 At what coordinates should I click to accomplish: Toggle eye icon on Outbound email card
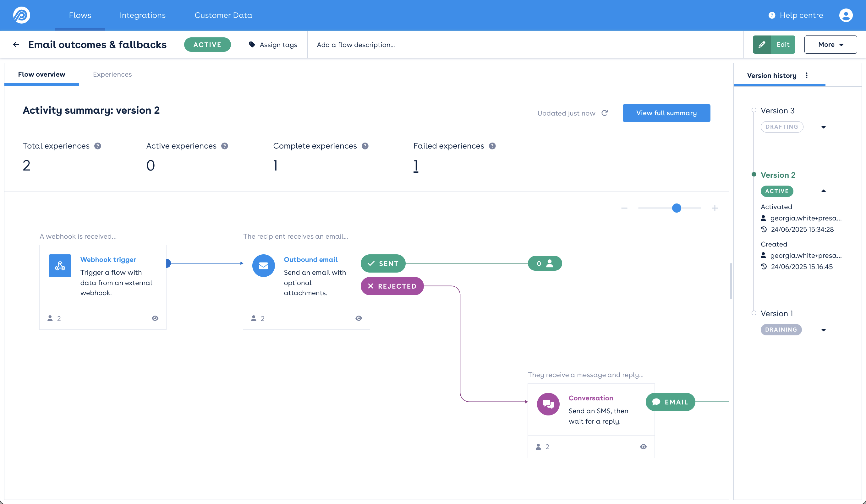pos(359,318)
